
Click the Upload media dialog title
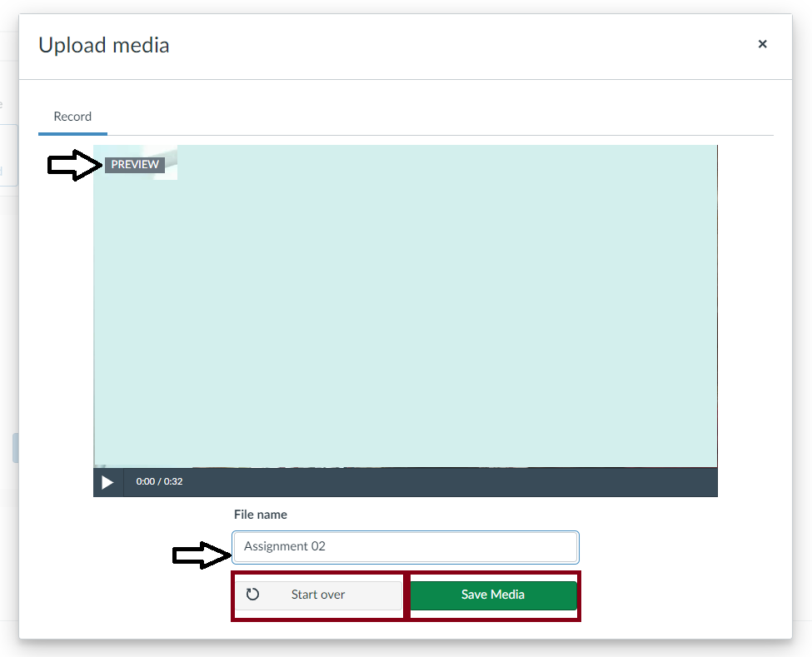103,46
